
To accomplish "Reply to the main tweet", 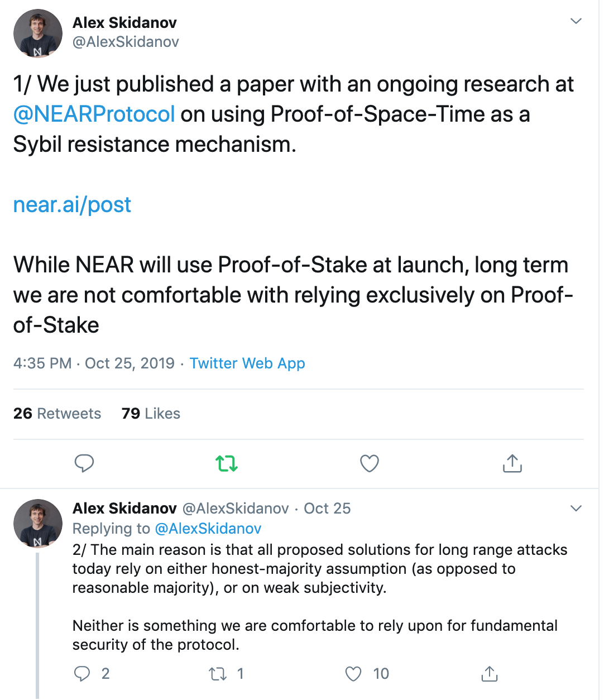I will pyautogui.click(x=84, y=463).
